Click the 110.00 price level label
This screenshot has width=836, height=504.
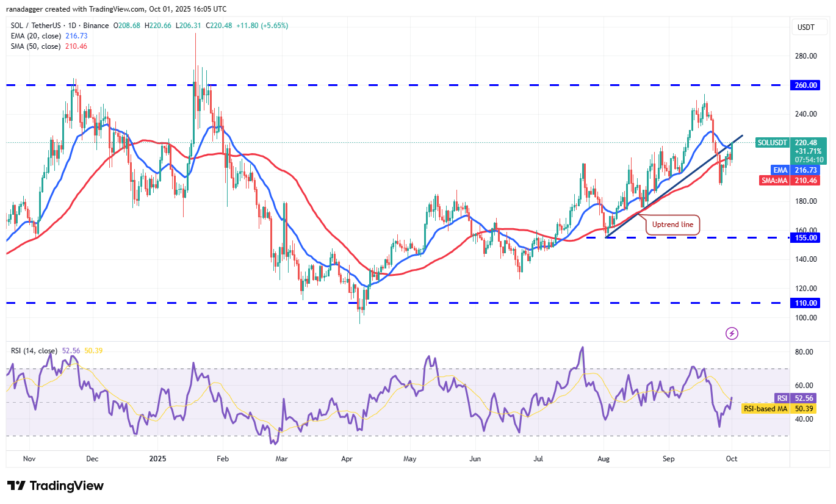805,303
